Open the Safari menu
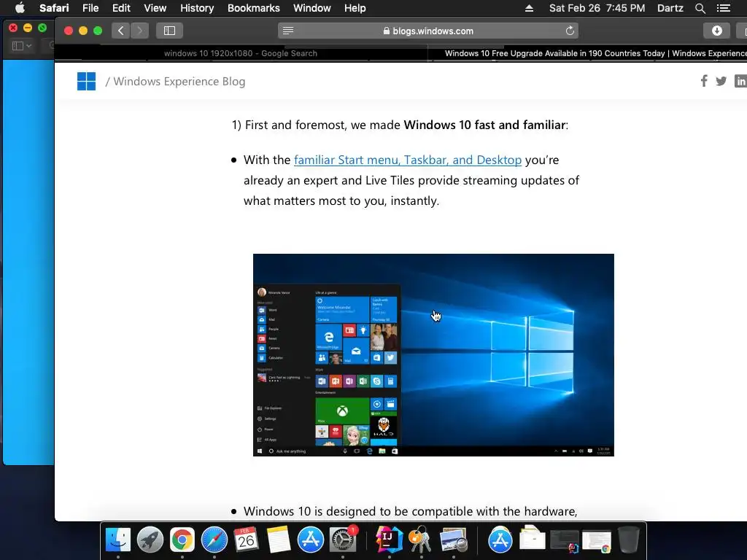747x560 pixels. [x=54, y=8]
